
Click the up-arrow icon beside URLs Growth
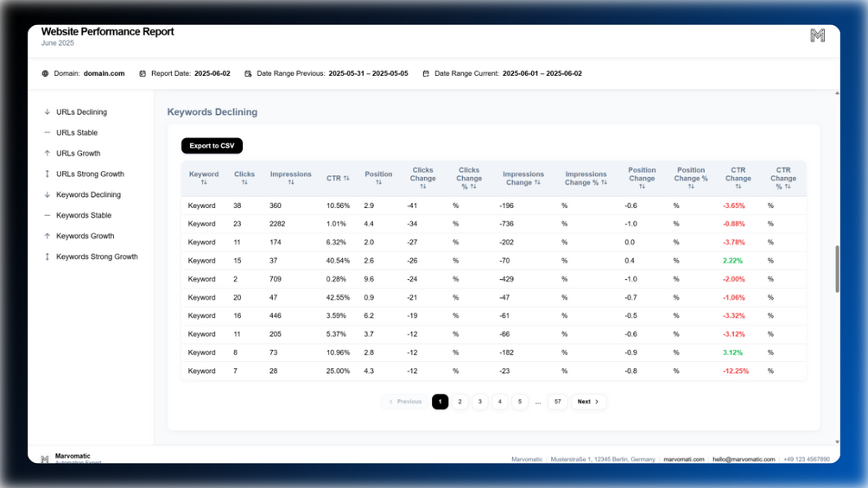(47, 153)
